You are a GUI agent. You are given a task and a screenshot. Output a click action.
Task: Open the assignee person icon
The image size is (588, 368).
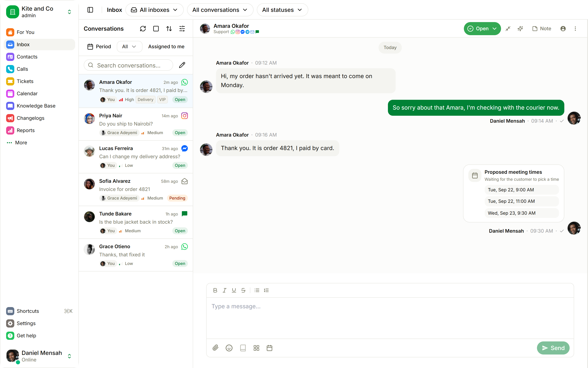click(x=563, y=29)
